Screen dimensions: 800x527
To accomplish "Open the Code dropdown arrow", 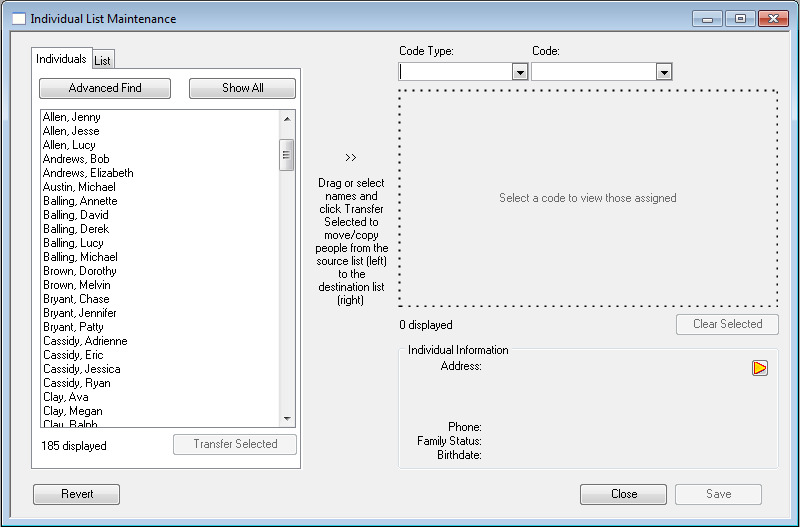I will [664, 72].
